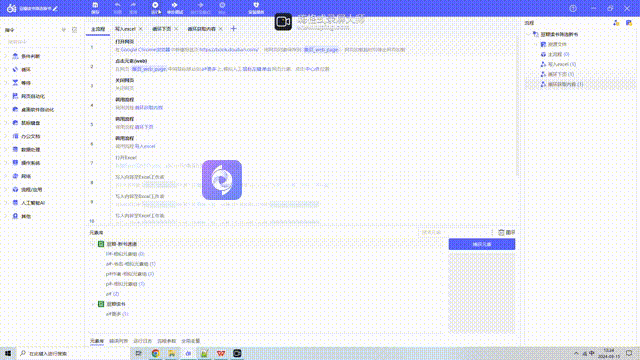Click trash icon beside element search
The height and width of the screenshot is (360, 640).
[501, 232]
